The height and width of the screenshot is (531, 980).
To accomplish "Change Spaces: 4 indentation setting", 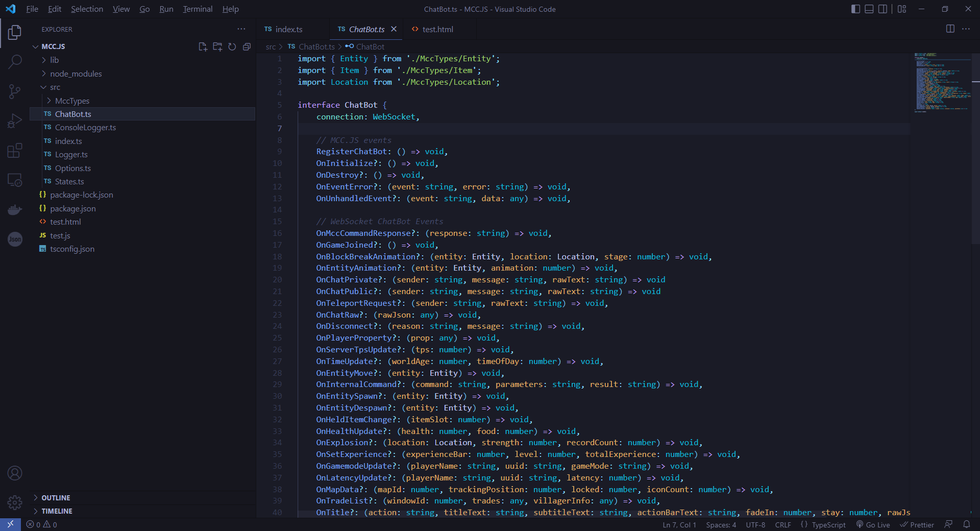I will point(721,524).
